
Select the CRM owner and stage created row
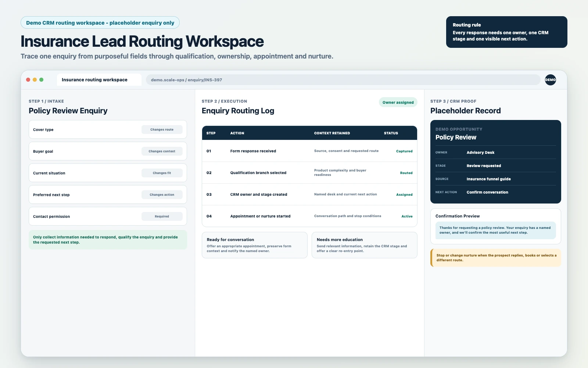click(x=309, y=194)
